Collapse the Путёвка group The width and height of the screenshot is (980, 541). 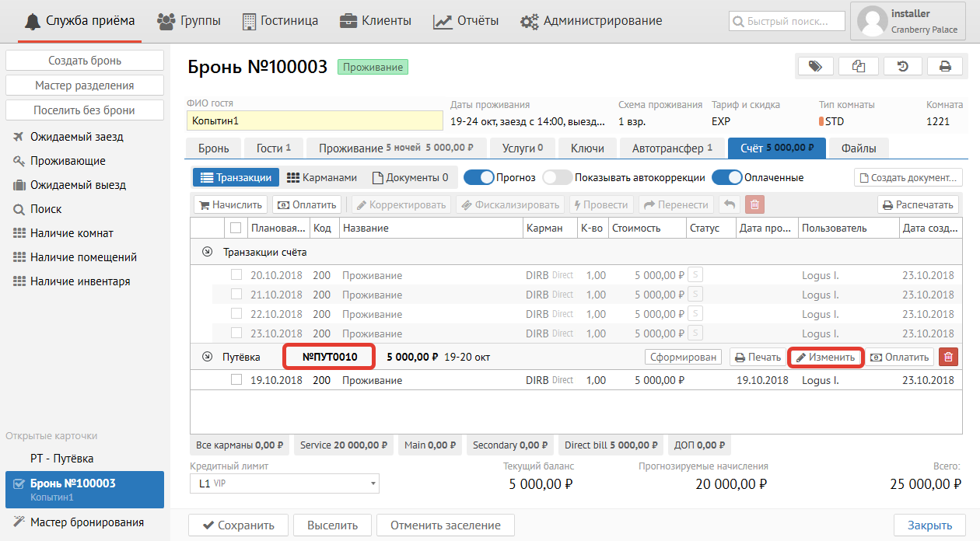207,357
